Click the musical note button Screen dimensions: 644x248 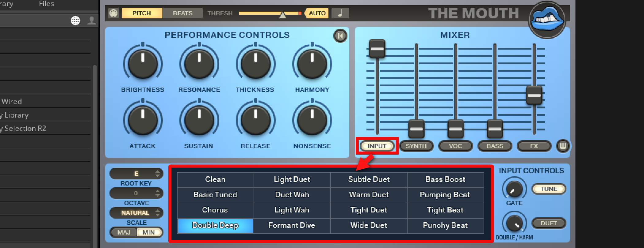[340, 13]
